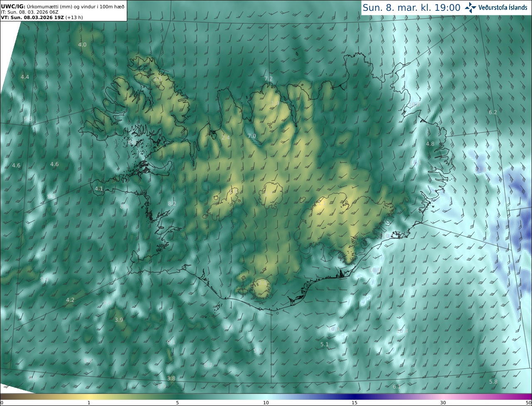Click the map value 2.4
Viewport: 532px width, 406px height.
226,137
